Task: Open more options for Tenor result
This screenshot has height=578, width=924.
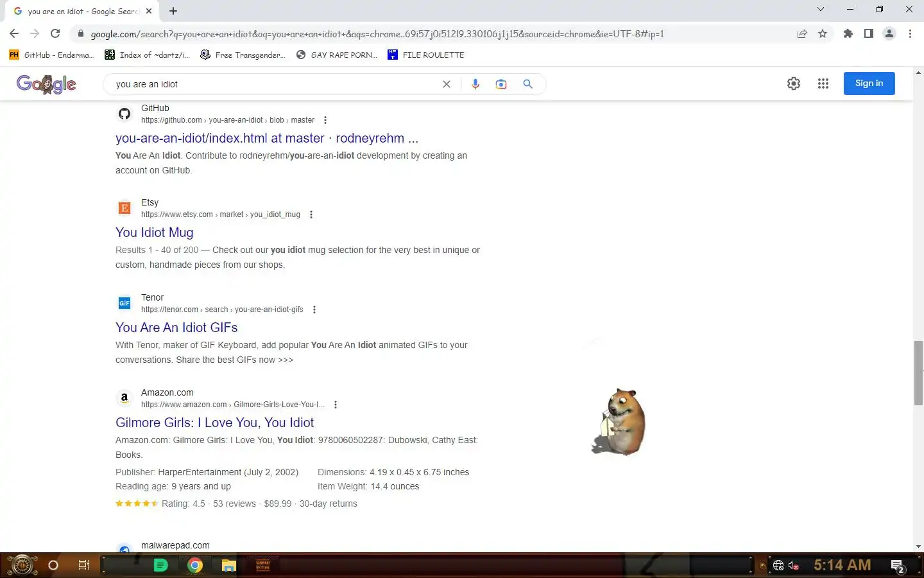Action: 314,310
